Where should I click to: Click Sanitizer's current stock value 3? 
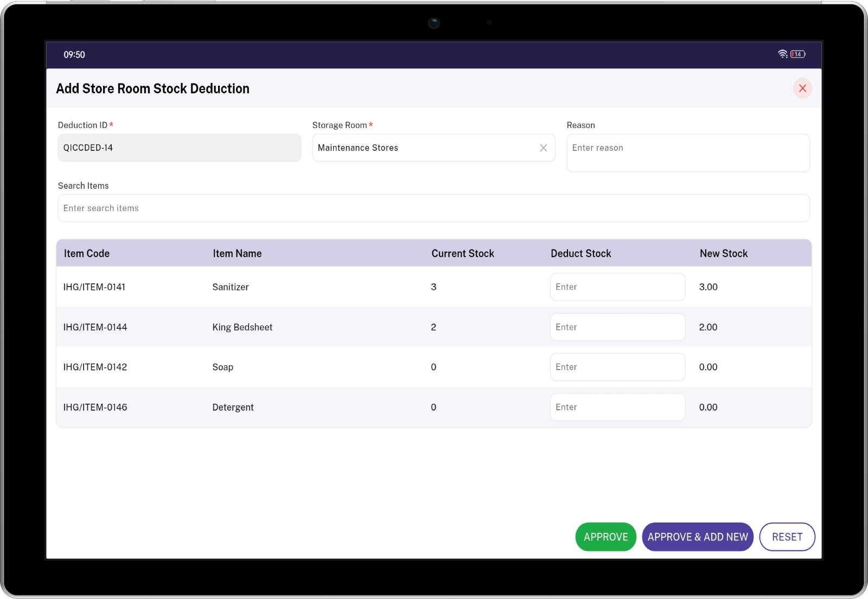433,287
